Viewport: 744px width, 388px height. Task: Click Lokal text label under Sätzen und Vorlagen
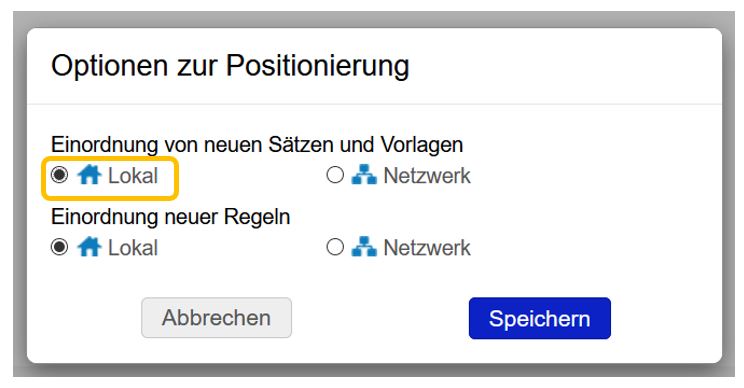[x=133, y=176]
